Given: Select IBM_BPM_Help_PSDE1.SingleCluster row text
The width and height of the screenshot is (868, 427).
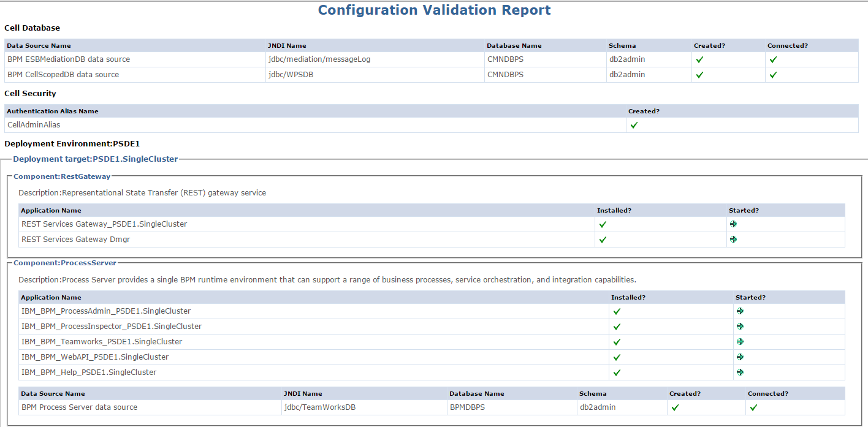Looking at the screenshot, I should [89, 372].
